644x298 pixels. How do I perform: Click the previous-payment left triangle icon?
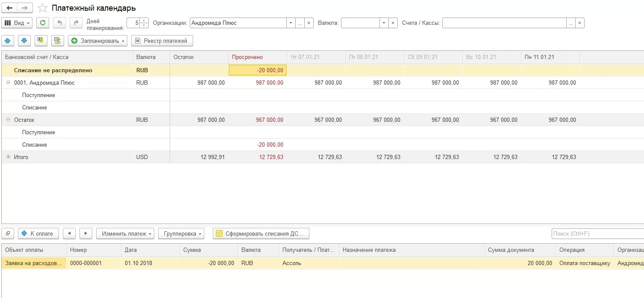(69, 233)
